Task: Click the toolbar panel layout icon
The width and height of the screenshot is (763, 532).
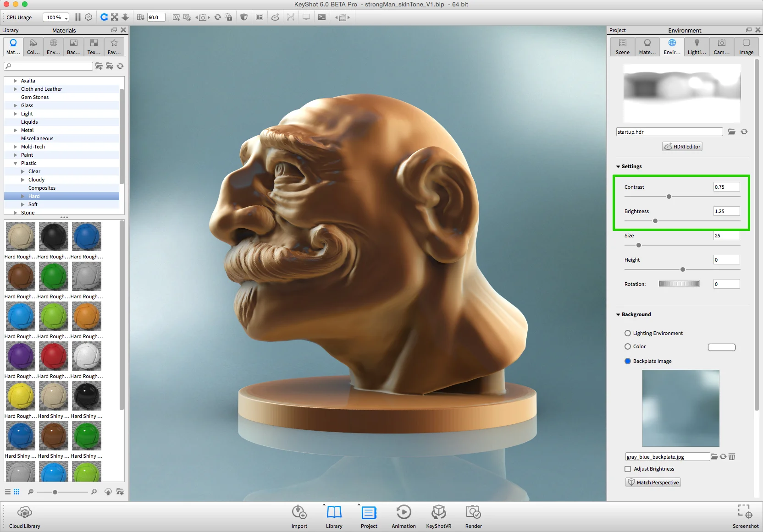Action: pyautogui.click(x=260, y=17)
